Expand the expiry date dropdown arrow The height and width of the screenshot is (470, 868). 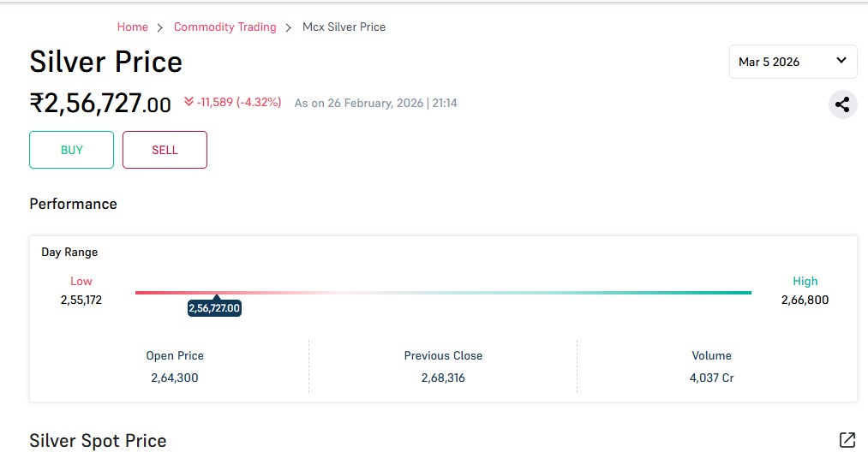[841, 61]
